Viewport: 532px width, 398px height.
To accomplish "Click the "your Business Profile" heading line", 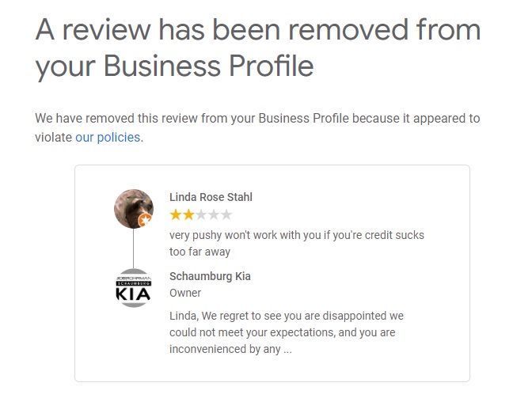I will point(174,66).
